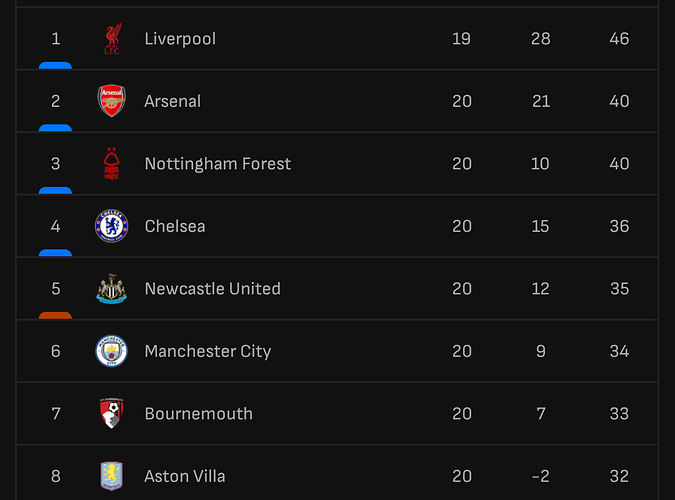Screen dimensions: 675x500
Task: Click the Bournemouth club crest
Action: pyautogui.click(x=111, y=414)
